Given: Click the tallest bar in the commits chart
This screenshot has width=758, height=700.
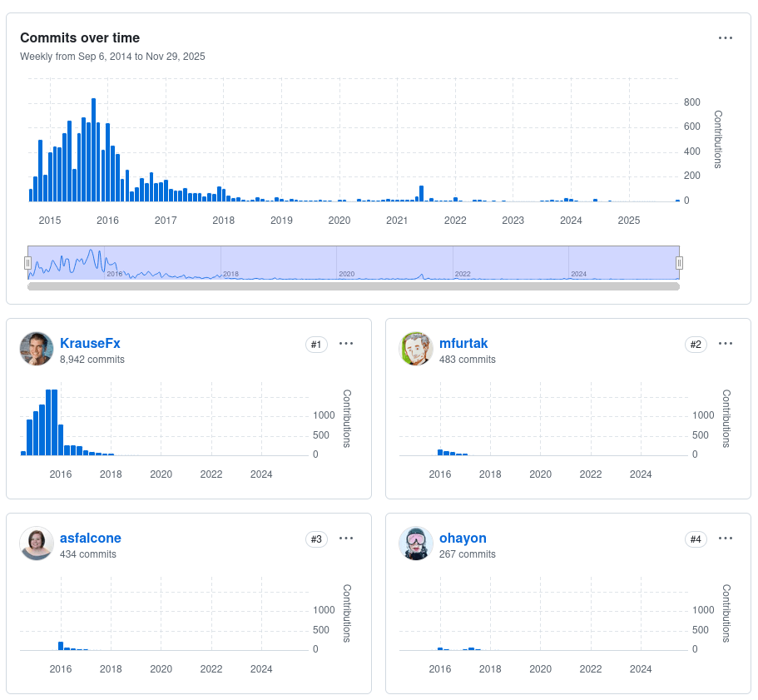Looking at the screenshot, I should click(93, 150).
